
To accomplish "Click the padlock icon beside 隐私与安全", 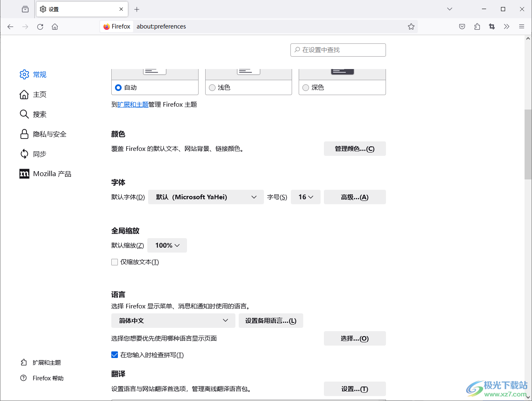I will point(24,134).
